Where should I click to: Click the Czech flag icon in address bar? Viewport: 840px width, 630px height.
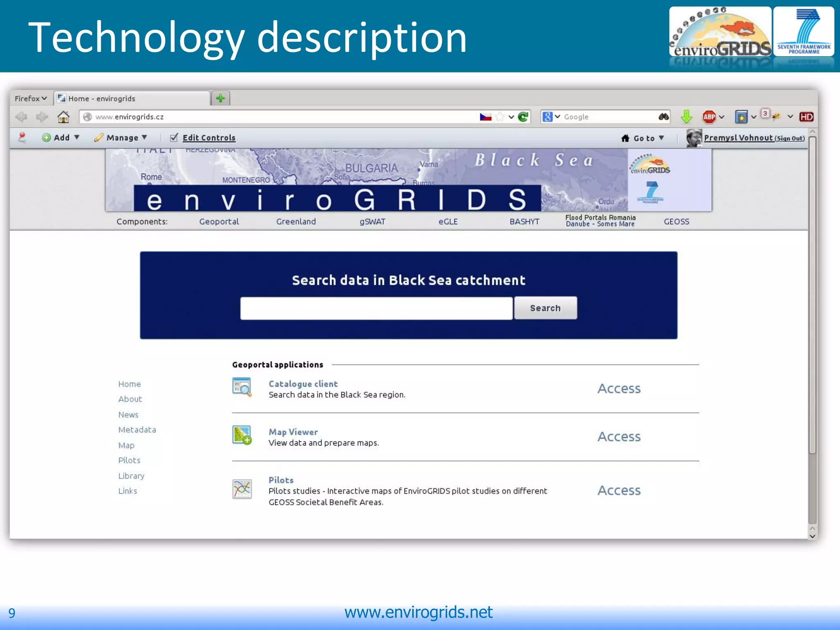(x=486, y=117)
